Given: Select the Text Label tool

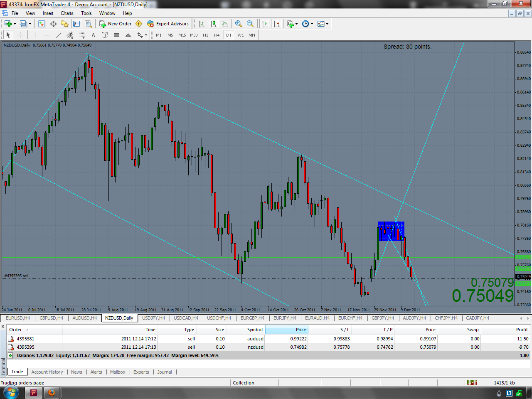Looking at the screenshot, I should 105,35.
